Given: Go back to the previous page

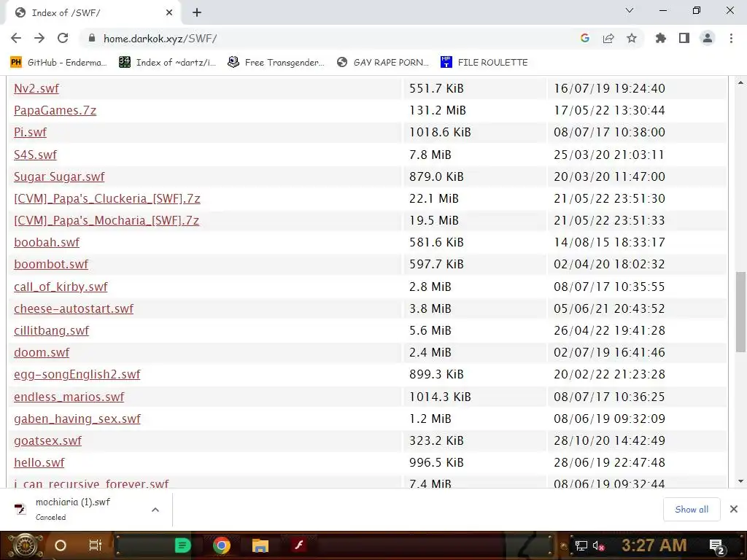Looking at the screenshot, I should 16,38.
